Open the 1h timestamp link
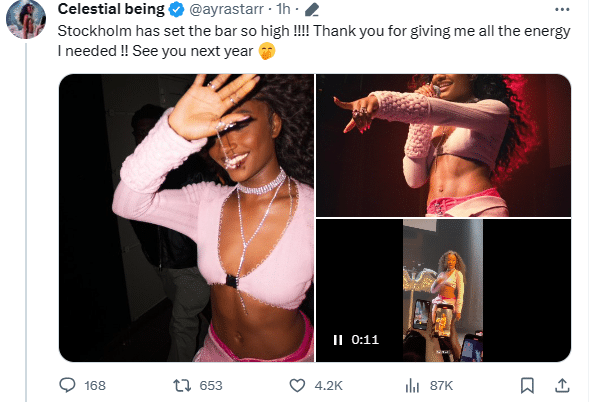 [290, 11]
